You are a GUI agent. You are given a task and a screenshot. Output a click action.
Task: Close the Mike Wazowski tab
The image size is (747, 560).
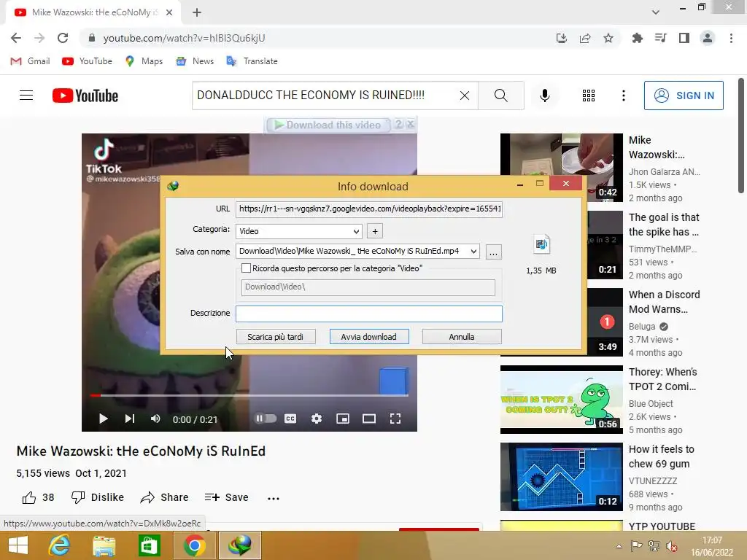coord(169,12)
